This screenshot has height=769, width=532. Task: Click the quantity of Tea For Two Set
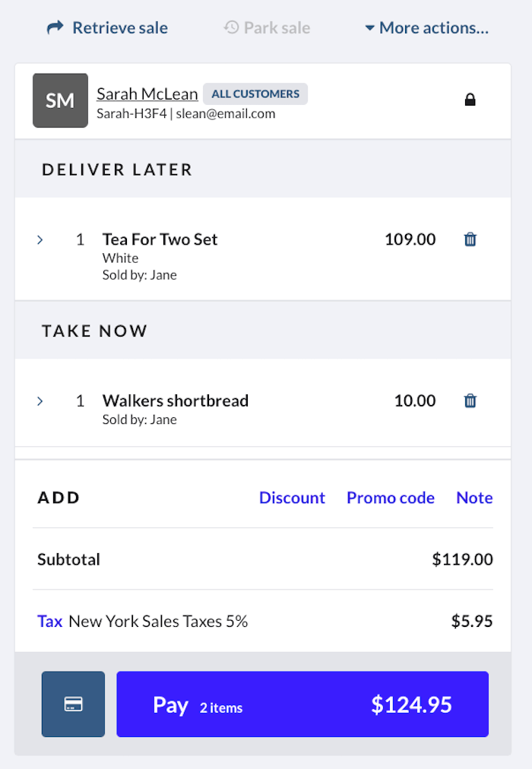pyautogui.click(x=80, y=239)
